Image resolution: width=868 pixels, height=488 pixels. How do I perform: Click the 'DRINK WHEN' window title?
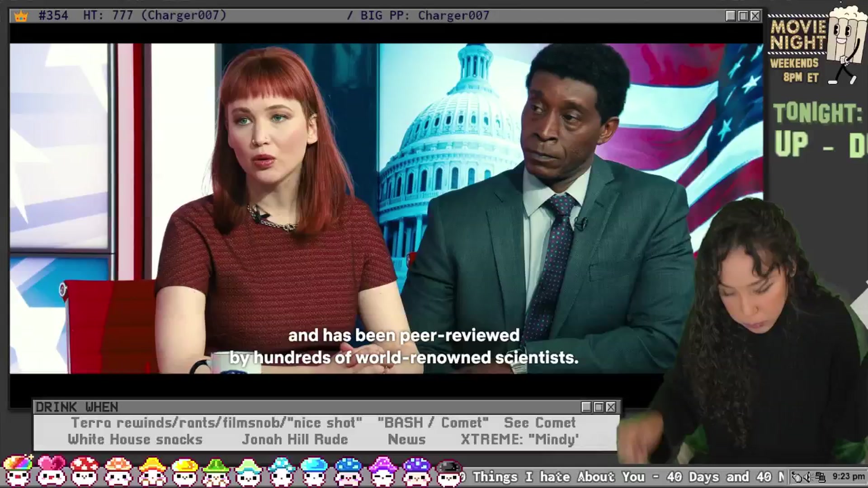[77, 407]
